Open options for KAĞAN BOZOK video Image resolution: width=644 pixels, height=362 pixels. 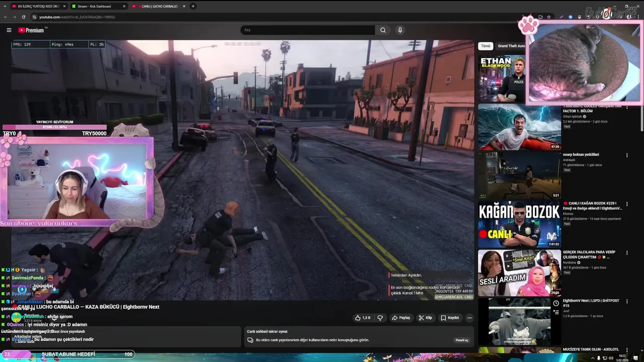point(627,204)
